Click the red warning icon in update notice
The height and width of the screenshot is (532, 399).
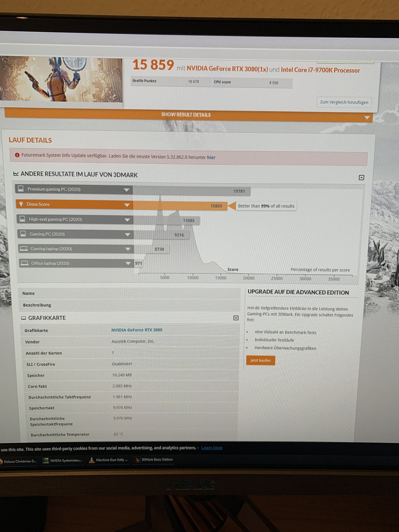(17, 155)
